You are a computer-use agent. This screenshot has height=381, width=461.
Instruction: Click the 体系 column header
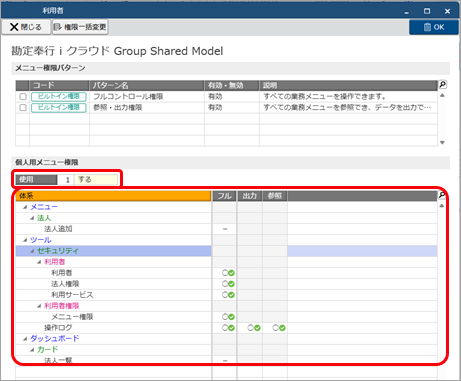pyautogui.click(x=113, y=196)
